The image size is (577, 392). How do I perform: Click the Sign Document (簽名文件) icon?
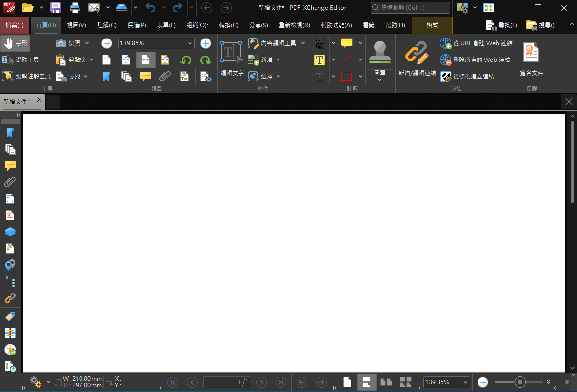click(x=531, y=58)
